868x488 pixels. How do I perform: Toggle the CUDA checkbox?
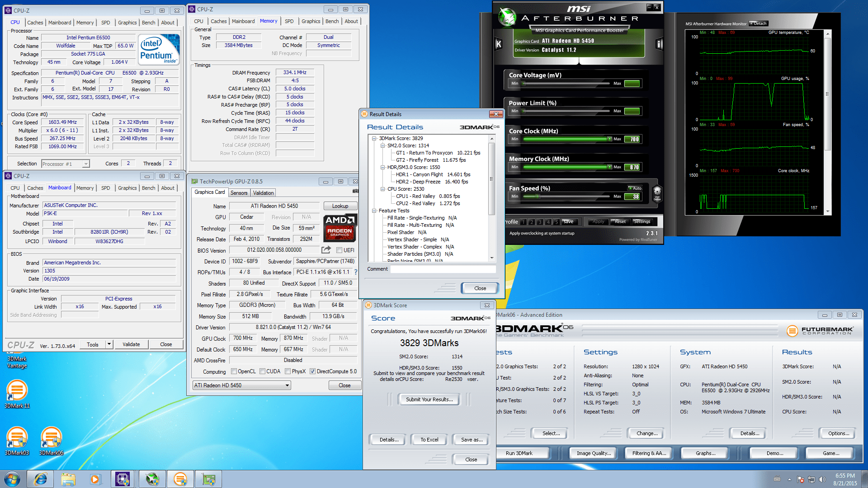(x=262, y=371)
